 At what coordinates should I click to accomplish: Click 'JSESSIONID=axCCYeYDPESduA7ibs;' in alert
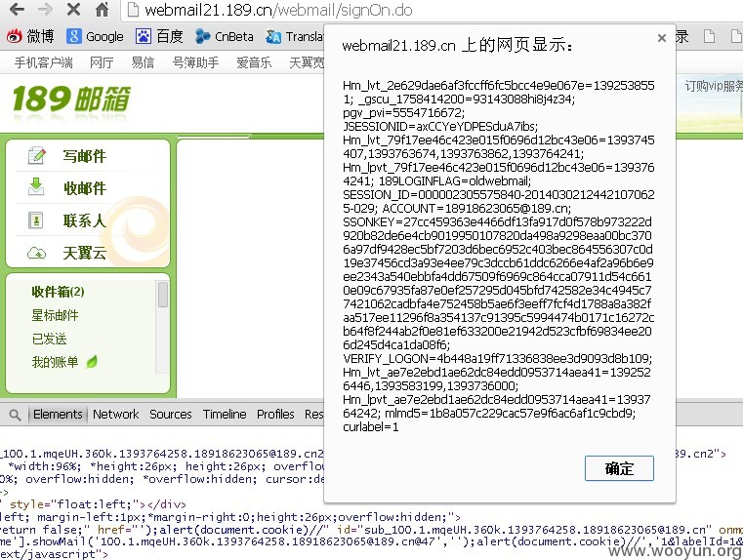point(440,127)
